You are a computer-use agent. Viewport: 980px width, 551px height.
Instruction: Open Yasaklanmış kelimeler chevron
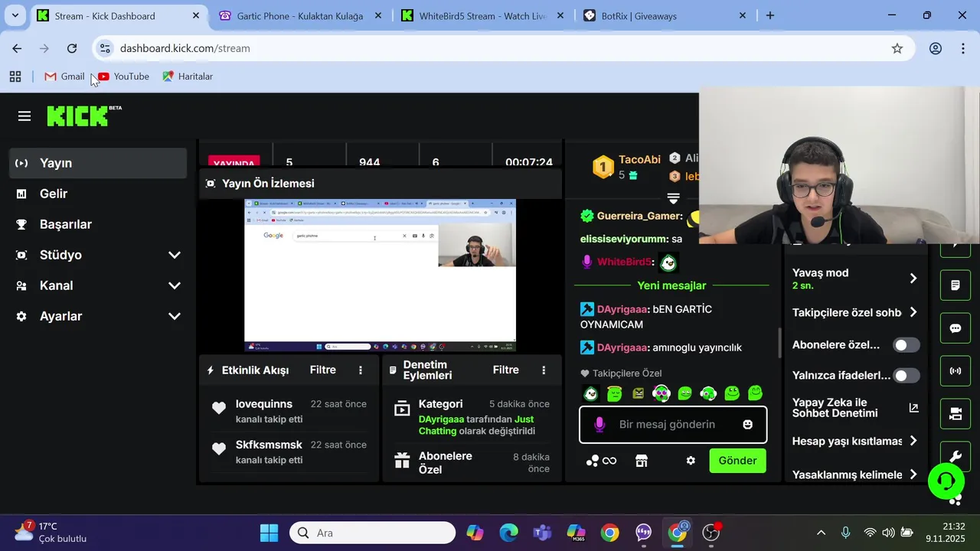point(913,474)
